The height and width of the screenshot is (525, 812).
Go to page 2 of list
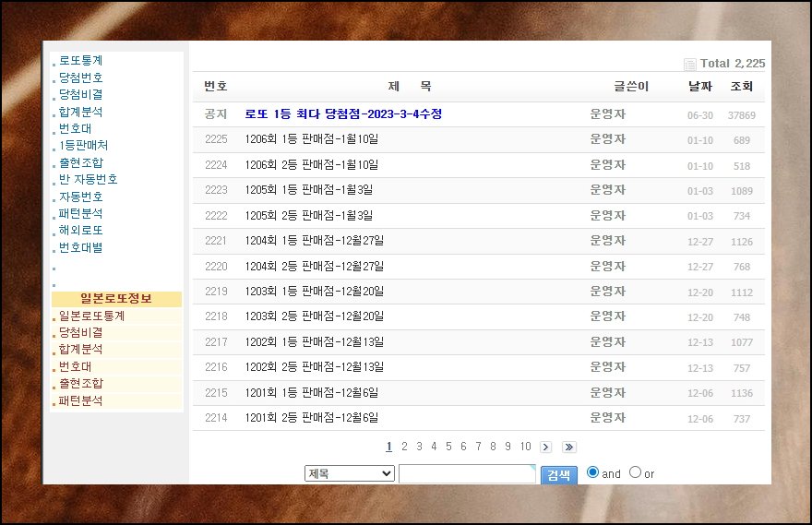[404, 447]
